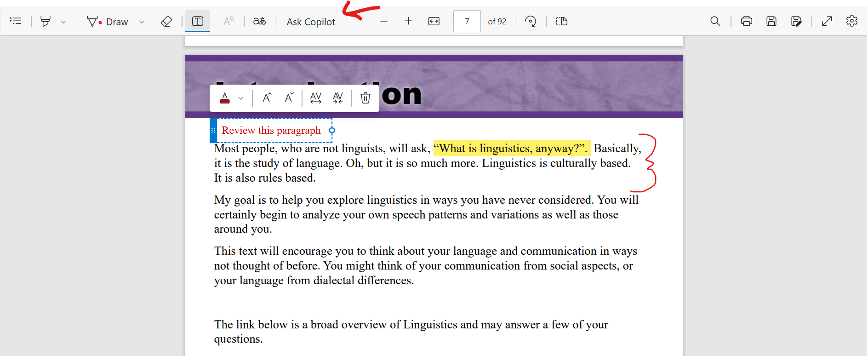This screenshot has height=356, width=868.
Task: Toggle the Add text tool
Action: coord(198,21)
